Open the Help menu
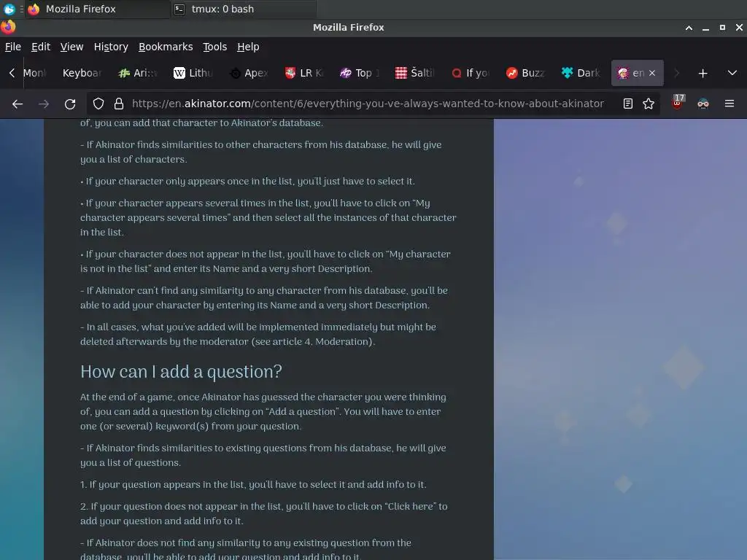Screen dimensions: 747x560 (x=248, y=47)
